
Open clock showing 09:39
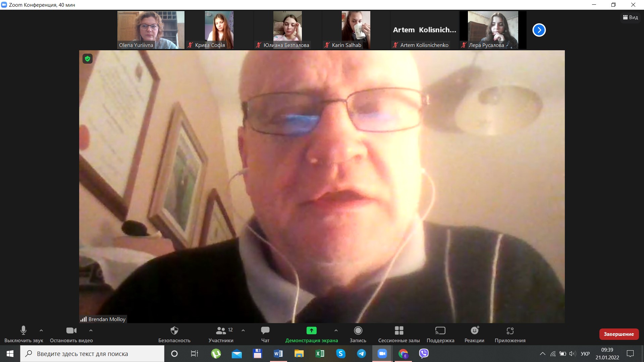607,354
